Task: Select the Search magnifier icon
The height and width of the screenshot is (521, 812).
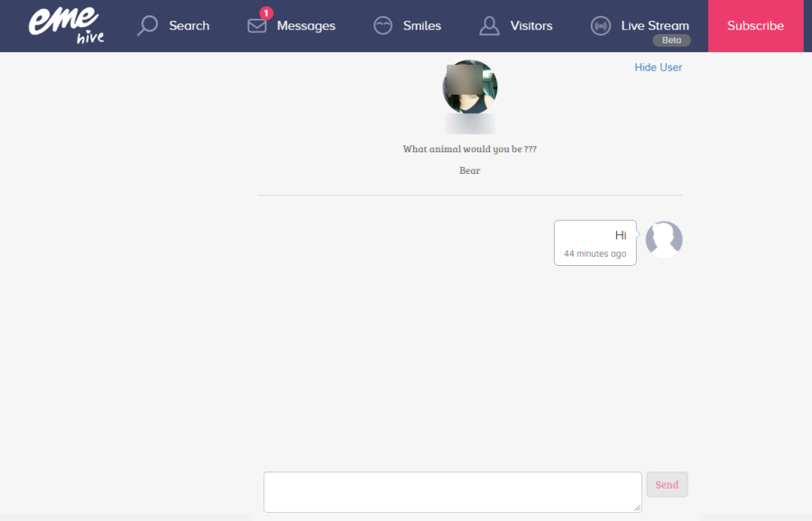Action: click(147, 25)
